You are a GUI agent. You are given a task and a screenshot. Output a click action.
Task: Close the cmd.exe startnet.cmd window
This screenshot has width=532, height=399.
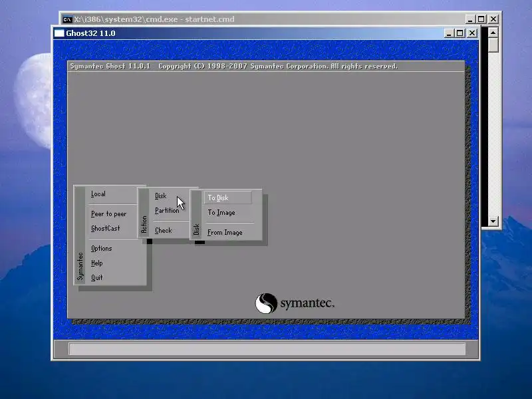[x=493, y=19]
